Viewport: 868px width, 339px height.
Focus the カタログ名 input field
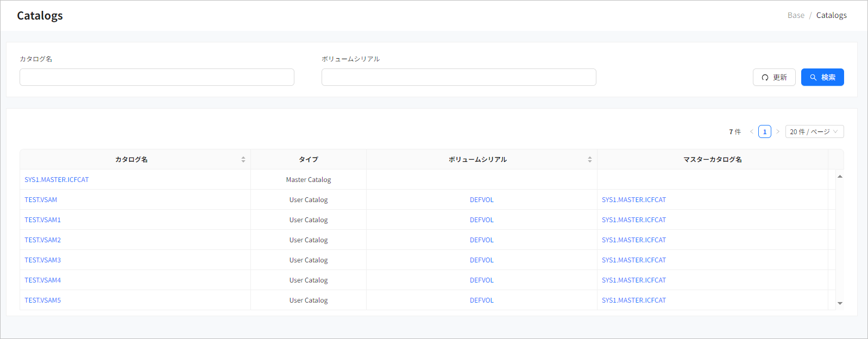(157, 77)
